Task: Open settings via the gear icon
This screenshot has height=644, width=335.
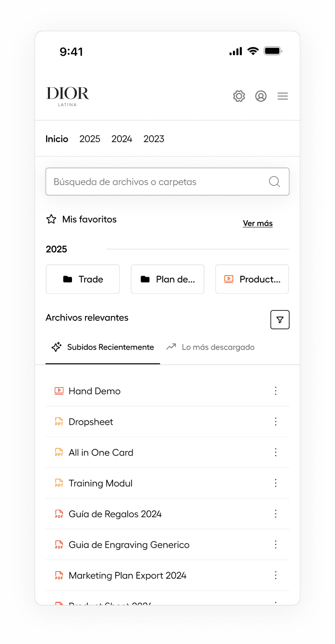Action: 239,96
